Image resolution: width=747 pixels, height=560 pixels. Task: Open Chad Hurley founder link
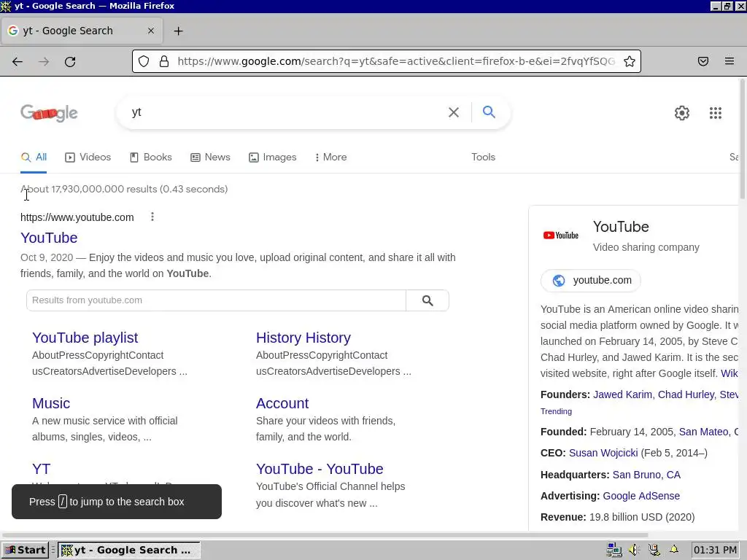[x=686, y=394]
